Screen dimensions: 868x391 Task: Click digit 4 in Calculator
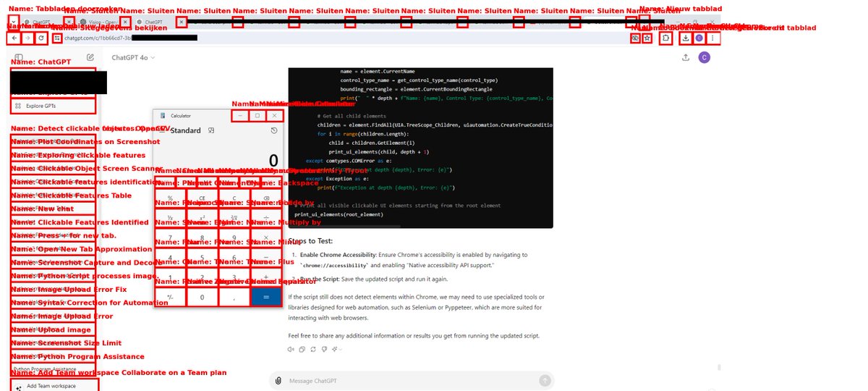tap(170, 257)
